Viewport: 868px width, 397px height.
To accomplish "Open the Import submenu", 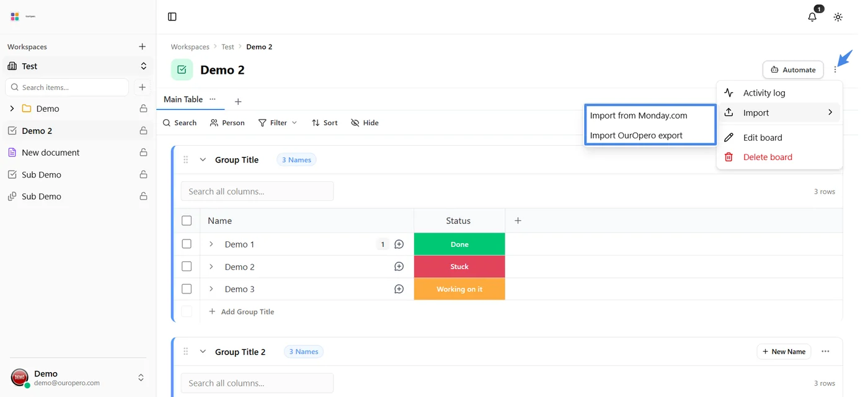I will [779, 113].
